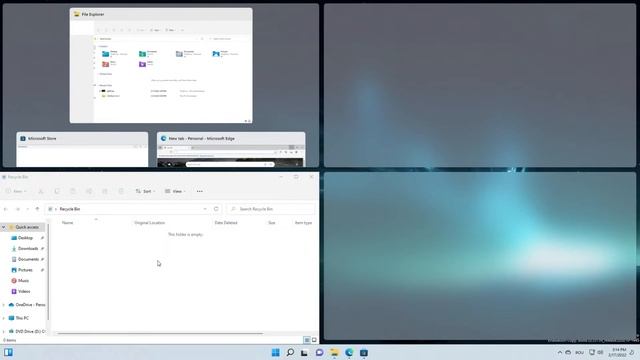Click the Rename icon in Recycle Bin toolbar
Viewport: 640px width, 360px height.
click(89, 191)
